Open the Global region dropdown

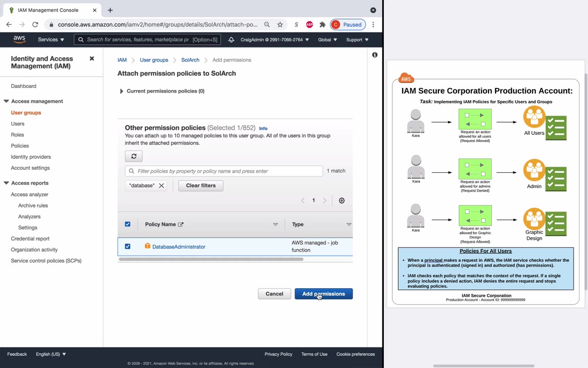pyautogui.click(x=327, y=39)
